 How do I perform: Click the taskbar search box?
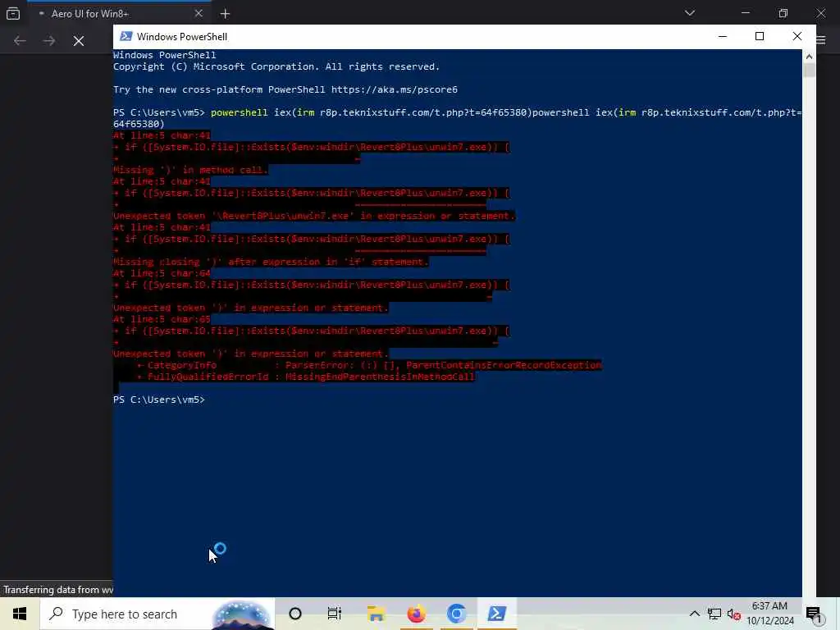coord(157,614)
